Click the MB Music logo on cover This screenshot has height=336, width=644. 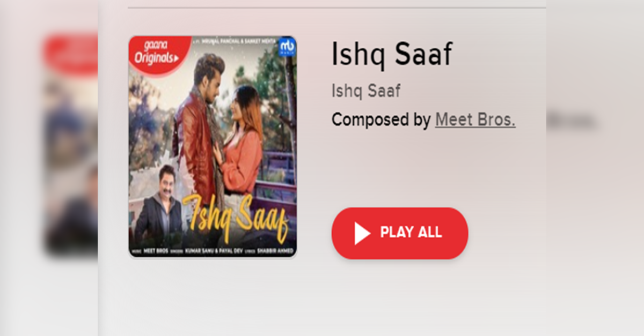click(x=287, y=47)
